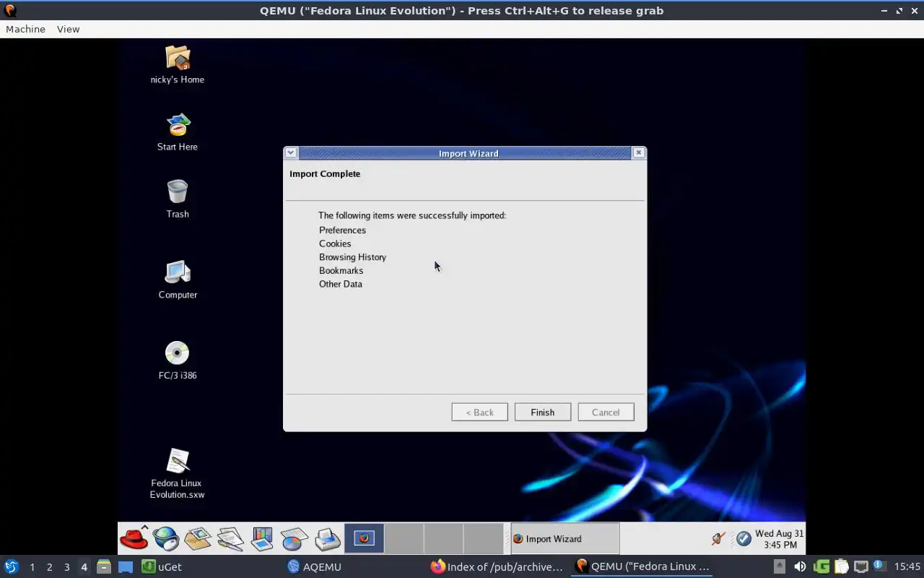
Task: Open the QEMU Machine menu
Action: [x=25, y=29]
